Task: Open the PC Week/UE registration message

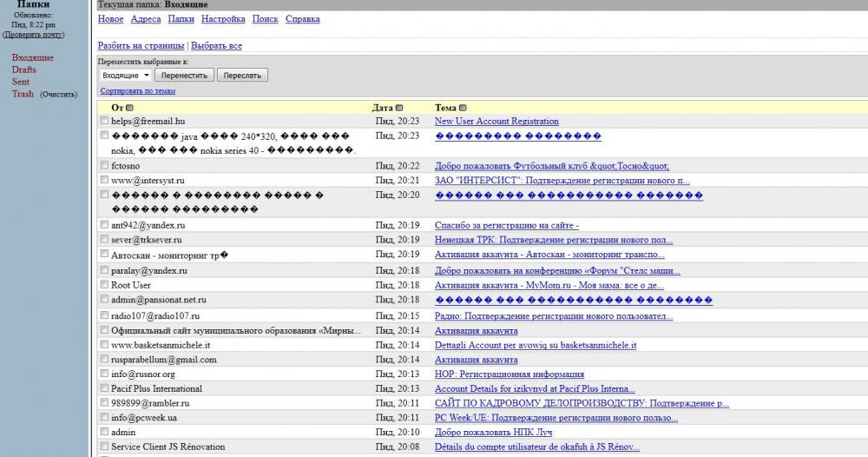Action: click(x=556, y=418)
